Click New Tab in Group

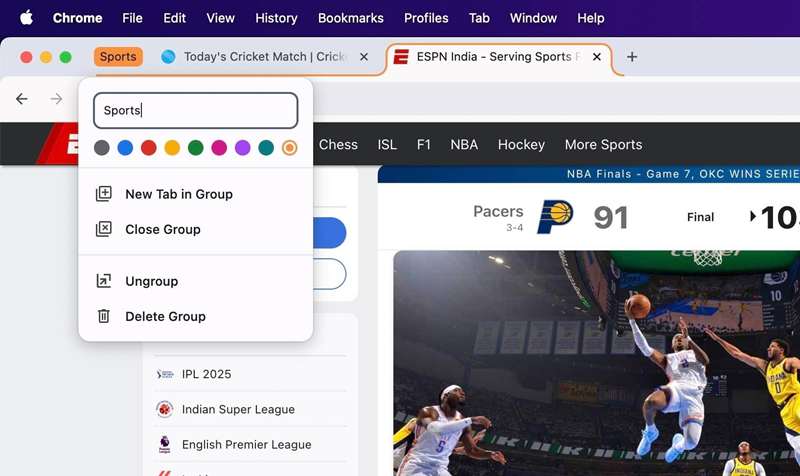click(195, 194)
